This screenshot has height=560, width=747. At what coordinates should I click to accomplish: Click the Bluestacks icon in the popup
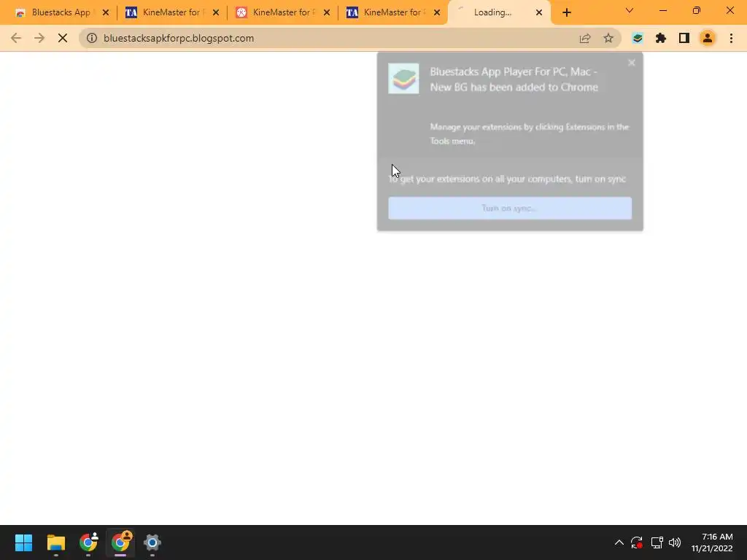tap(403, 79)
